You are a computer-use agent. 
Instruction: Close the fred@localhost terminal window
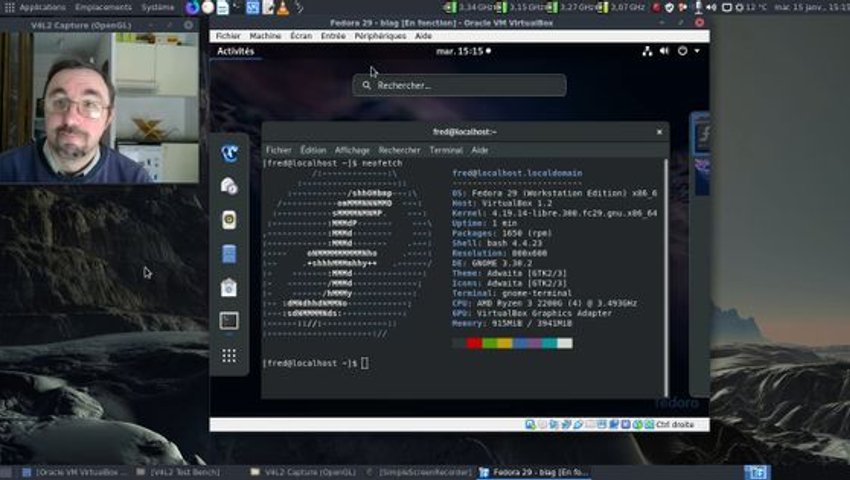click(659, 132)
